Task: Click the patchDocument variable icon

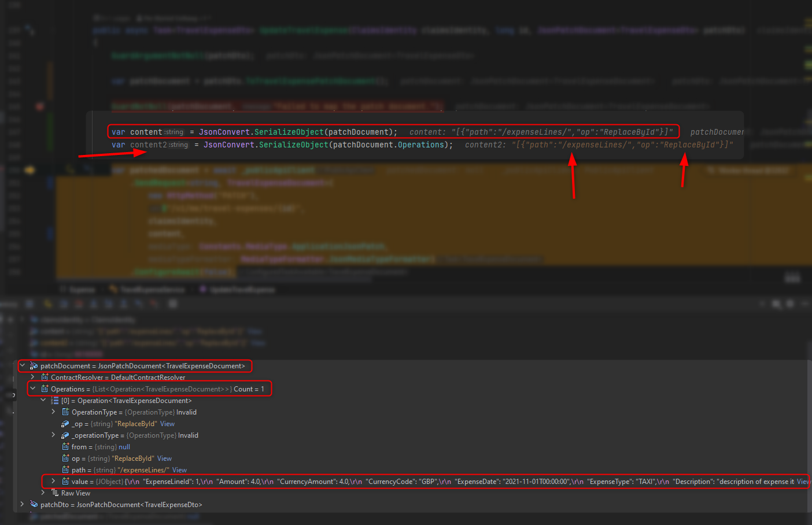Action: [34, 366]
